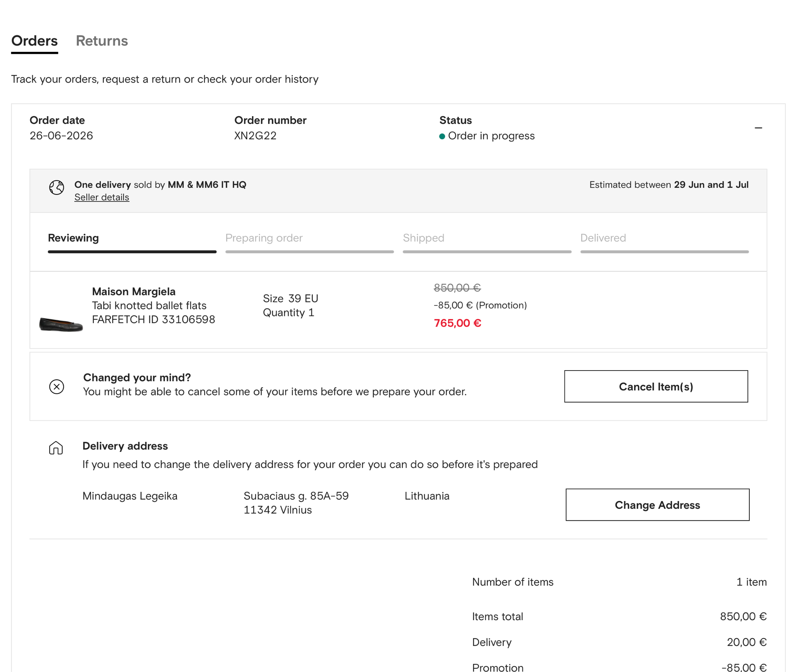The image size is (799, 672).
Task: Click the Delivery address heading
Action: (125, 446)
